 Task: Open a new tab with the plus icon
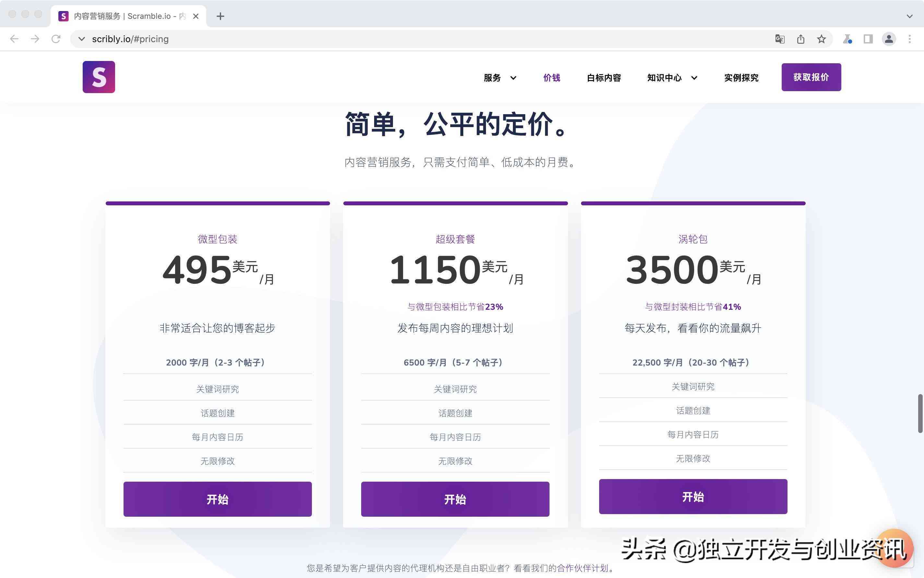(x=220, y=16)
